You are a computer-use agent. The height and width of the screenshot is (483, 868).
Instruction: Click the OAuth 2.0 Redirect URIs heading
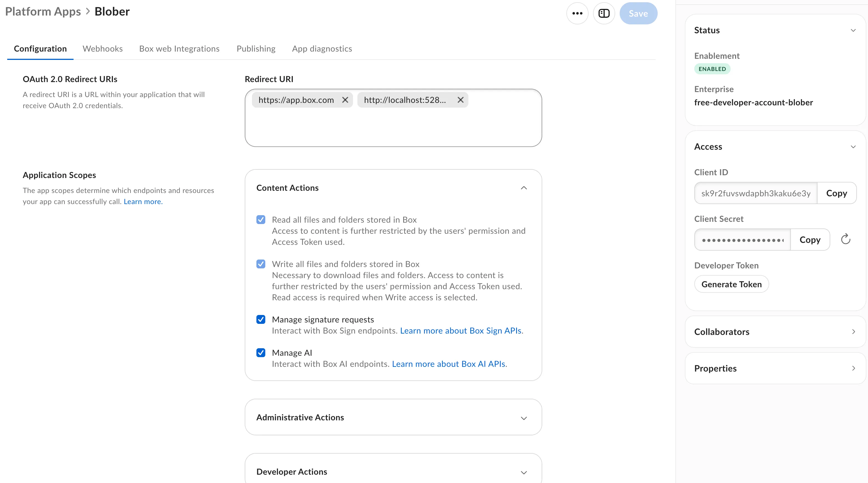[x=70, y=79]
